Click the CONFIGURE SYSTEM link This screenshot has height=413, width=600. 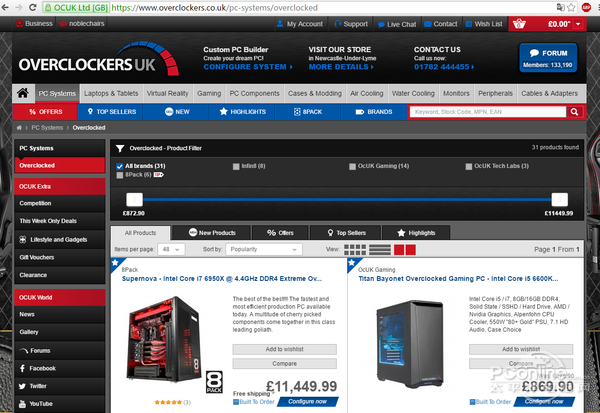pos(248,67)
